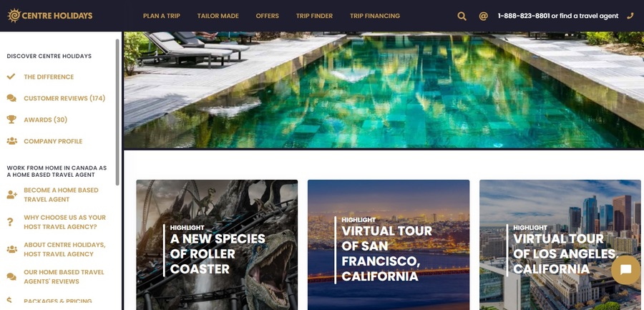Viewport: 644px width, 310px height.
Task: Click the Centre Holidays sun logo
Action: click(x=14, y=16)
